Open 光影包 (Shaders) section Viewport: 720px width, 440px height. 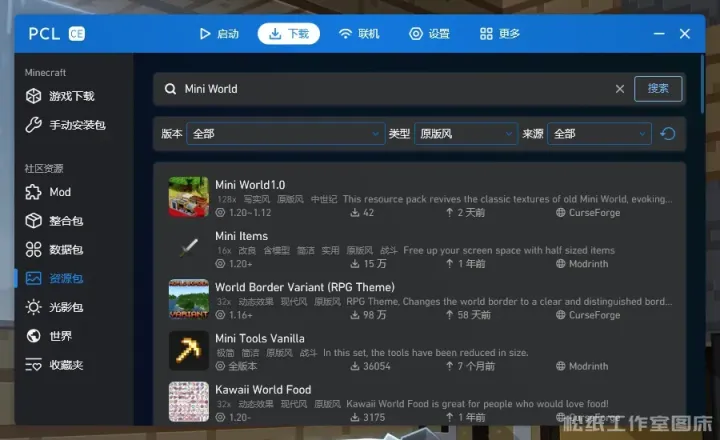click(x=55, y=307)
